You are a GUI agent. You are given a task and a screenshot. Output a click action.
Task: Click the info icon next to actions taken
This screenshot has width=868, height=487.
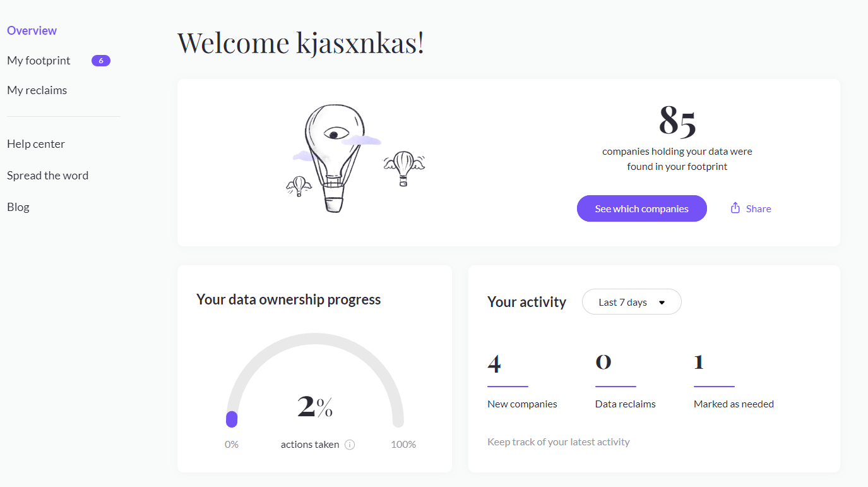(350, 445)
